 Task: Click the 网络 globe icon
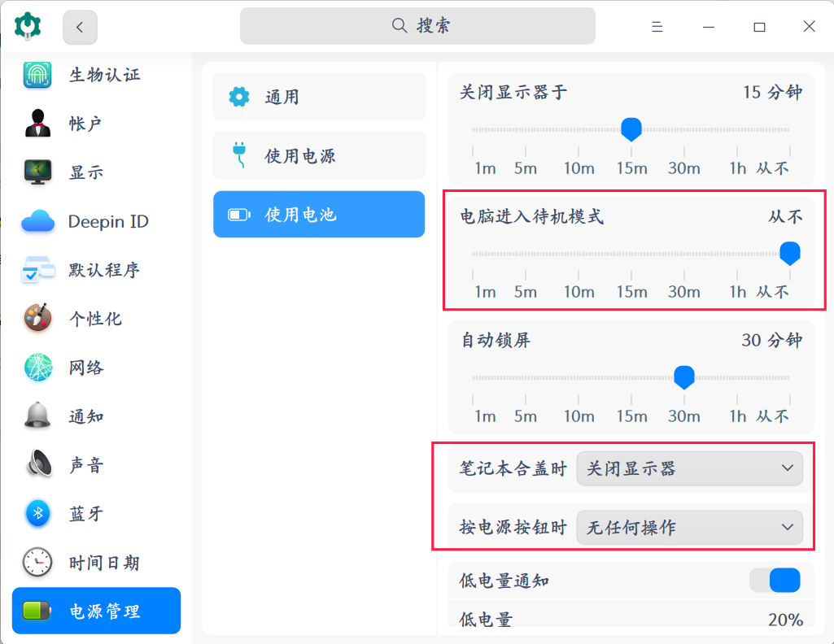37,368
